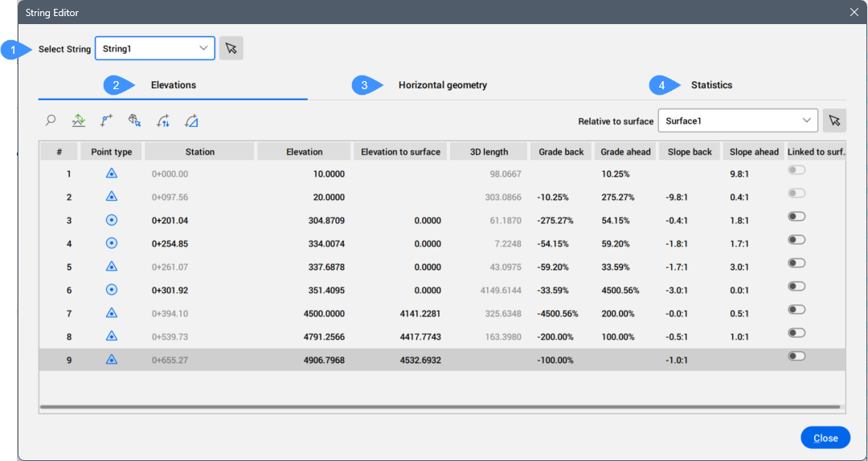Pick surface using arrow button beside Surface1
The image size is (868, 461).
coord(834,121)
